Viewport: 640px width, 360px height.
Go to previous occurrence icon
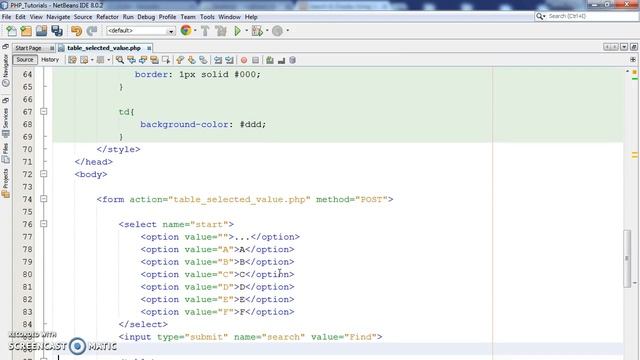(x=131, y=60)
